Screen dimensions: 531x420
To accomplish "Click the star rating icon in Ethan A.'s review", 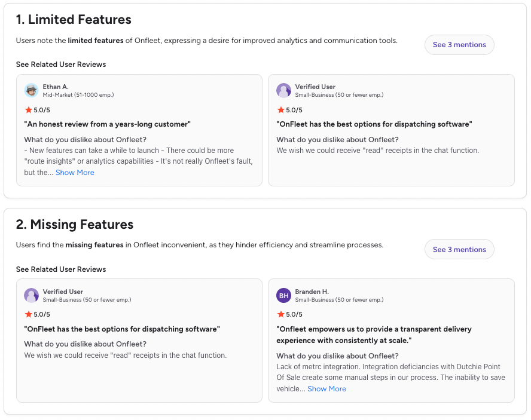I will point(29,110).
